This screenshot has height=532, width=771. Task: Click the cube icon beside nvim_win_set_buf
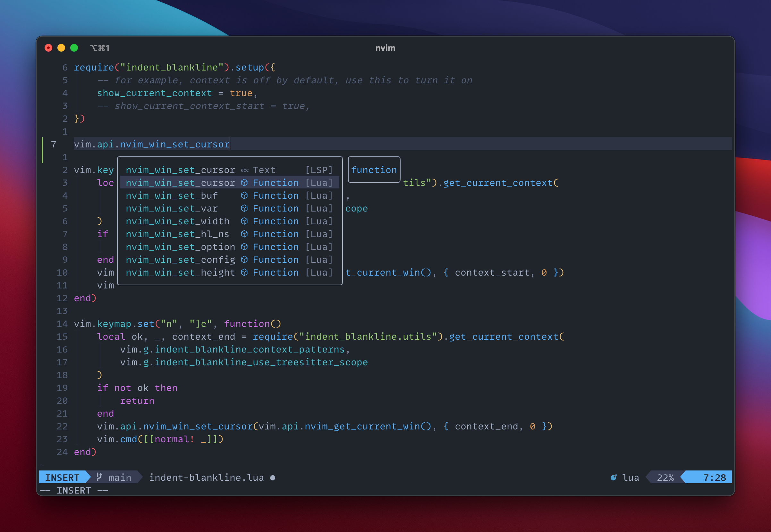pos(244,196)
